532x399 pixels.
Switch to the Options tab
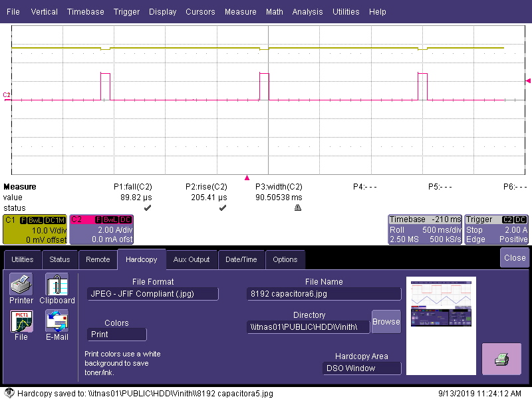point(285,259)
